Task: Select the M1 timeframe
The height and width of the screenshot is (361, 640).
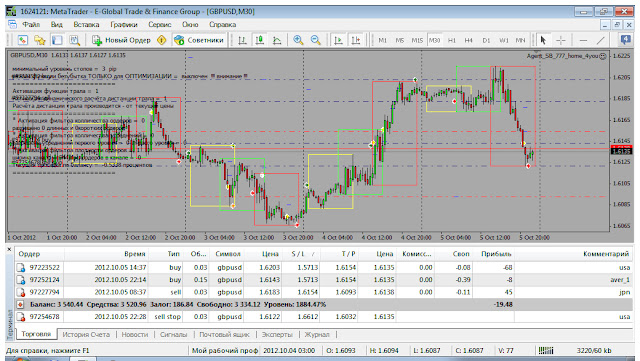Action: click(382, 40)
